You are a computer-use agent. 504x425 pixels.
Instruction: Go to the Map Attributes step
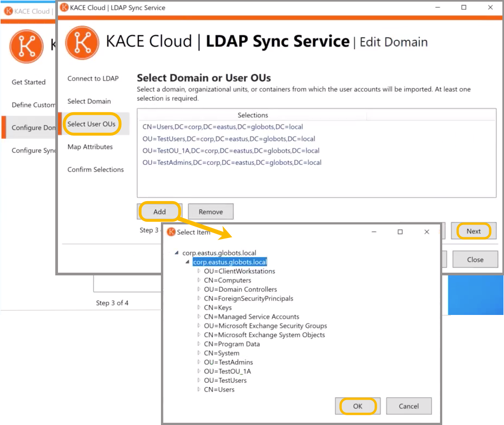pyautogui.click(x=90, y=147)
